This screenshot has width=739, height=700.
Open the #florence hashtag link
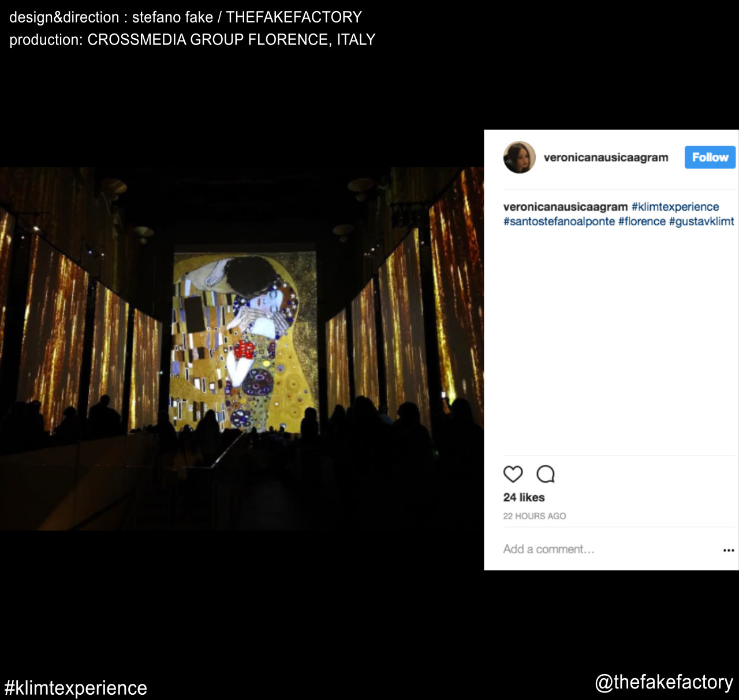click(642, 221)
